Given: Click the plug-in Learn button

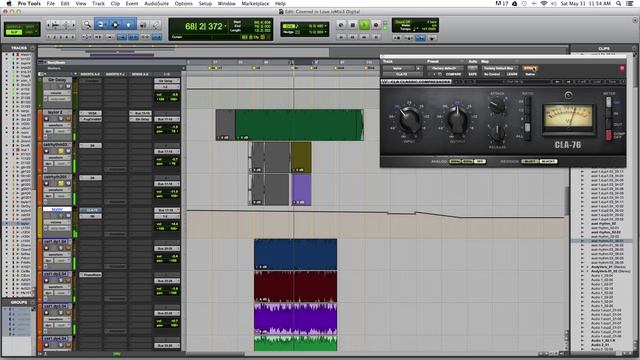Looking at the screenshot, I should pos(512,74).
